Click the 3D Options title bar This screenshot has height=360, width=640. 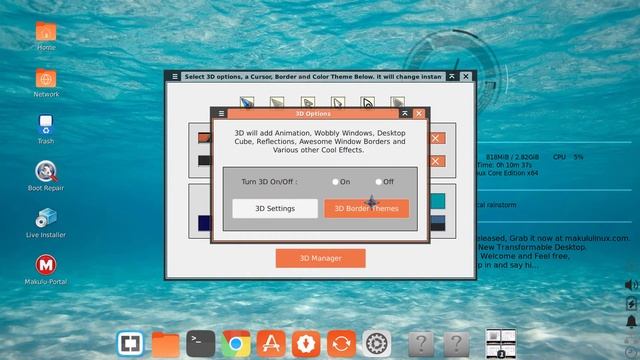click(x=313, y=114)
